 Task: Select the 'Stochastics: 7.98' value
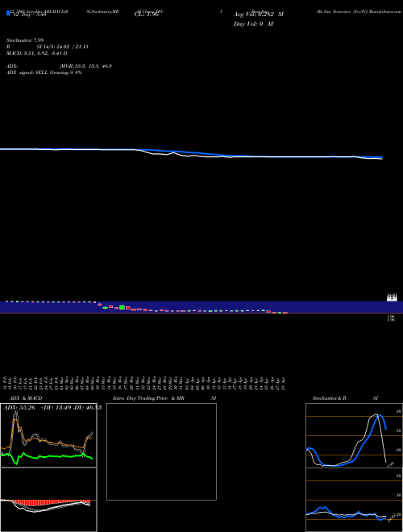point(25,40)
